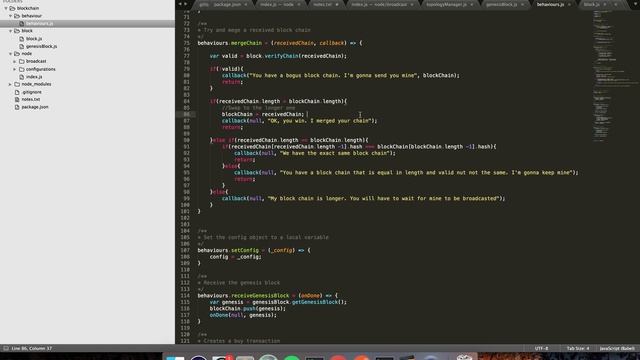This screenshot has height=360, width=640.
Task: Click the 'onDone(null, genesis);' line
Action: pyautogui.click(x=243, y=315)
